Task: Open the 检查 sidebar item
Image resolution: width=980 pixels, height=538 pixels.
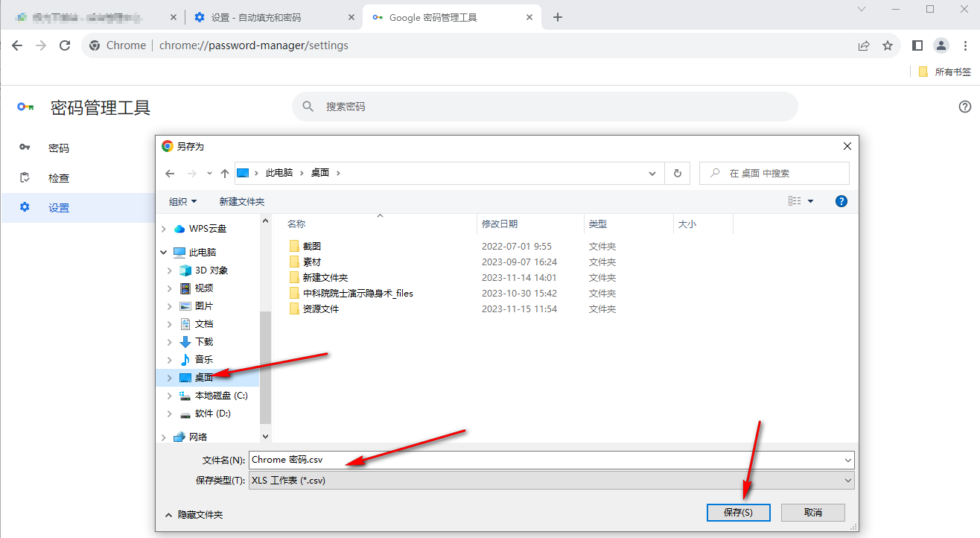Action: 59,178
